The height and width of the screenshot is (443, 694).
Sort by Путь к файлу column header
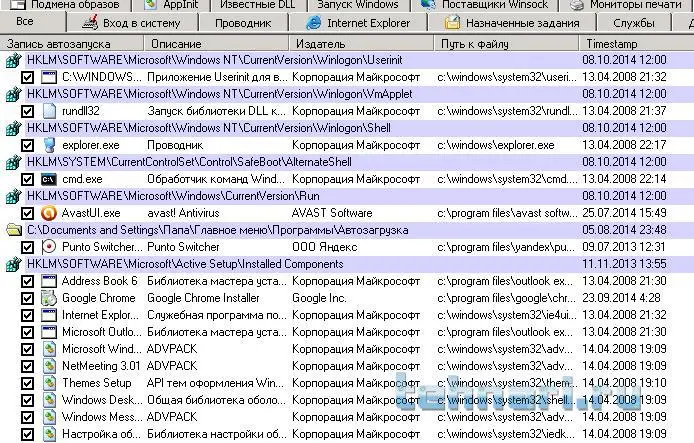(506, 44)
